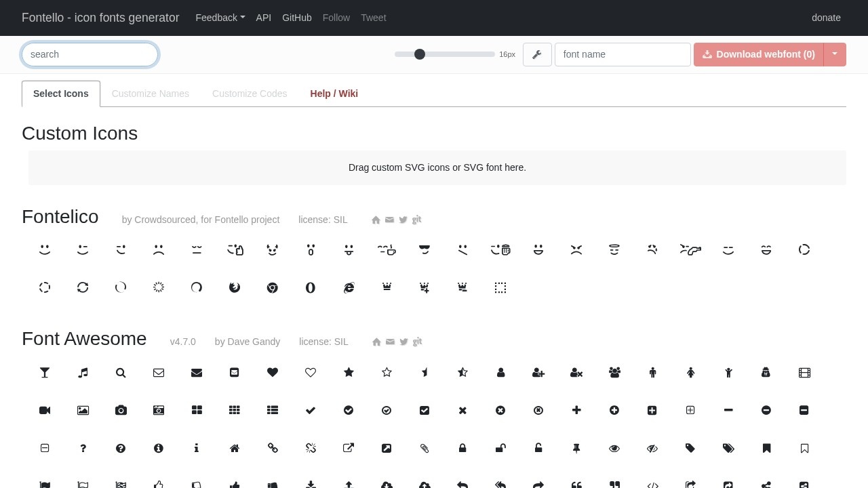Open the GitHub link in navbar

[x=296, y=18]
